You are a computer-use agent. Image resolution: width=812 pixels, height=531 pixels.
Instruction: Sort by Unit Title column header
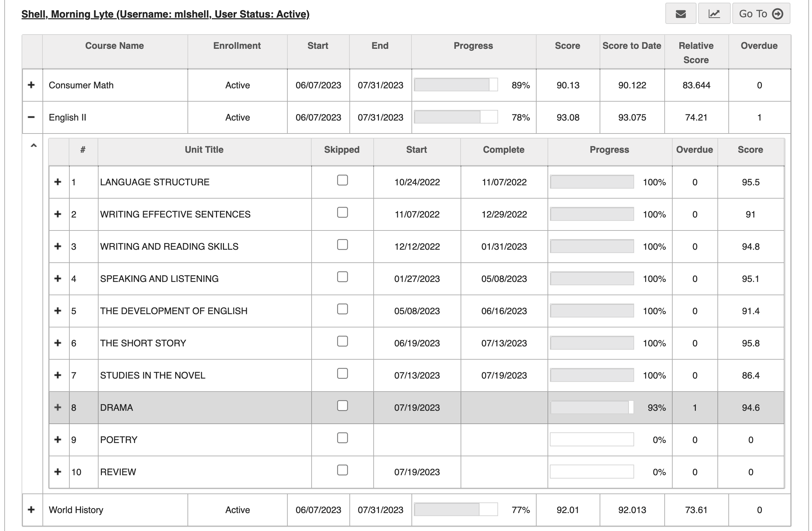pyautogui.click(x=204, y=149)
